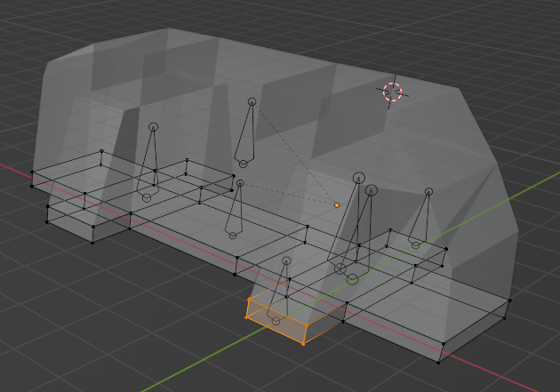Select the orange object origin dot
Viewport: 560px width, 392px height.
(x=337, y=205)
